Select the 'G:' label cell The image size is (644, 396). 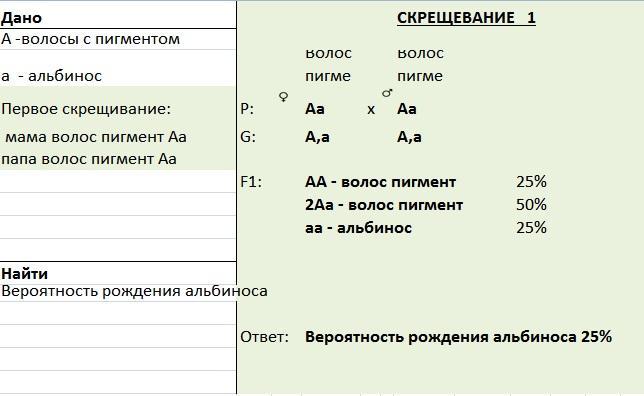point(248,137)
